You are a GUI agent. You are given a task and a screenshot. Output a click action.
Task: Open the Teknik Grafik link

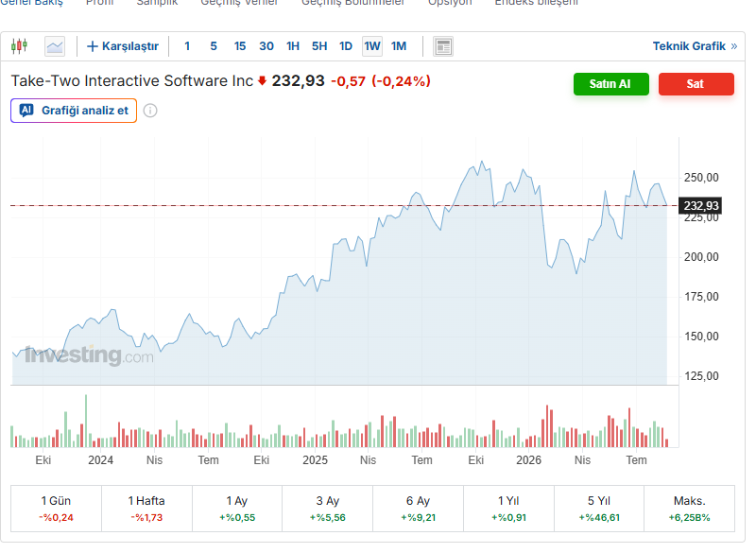(x=689, y=46)
